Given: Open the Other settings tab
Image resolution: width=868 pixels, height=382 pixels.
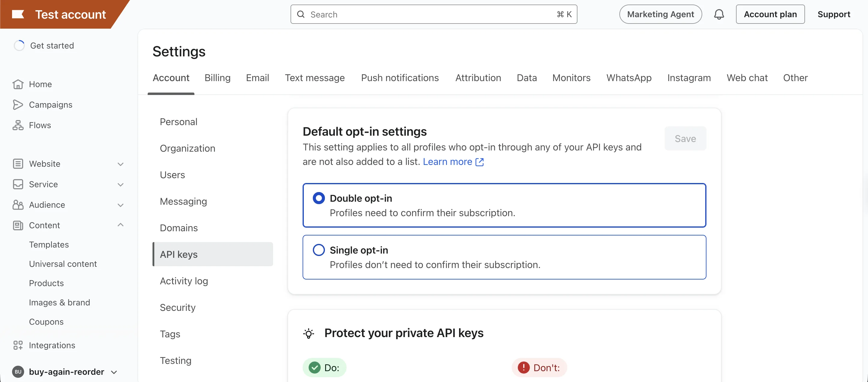Looking at the screenshot, I should [795, 78].
